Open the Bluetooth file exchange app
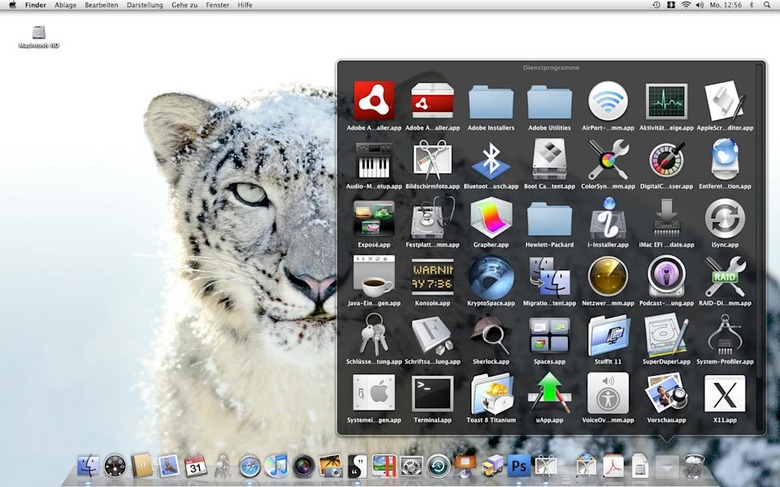 [491, 160]
